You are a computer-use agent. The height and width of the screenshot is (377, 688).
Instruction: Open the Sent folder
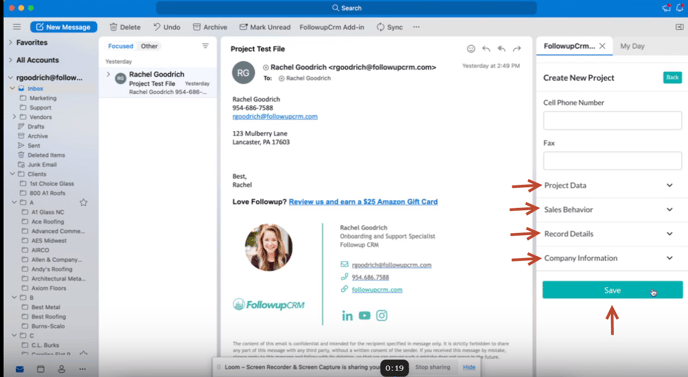(x=34, y=145)
